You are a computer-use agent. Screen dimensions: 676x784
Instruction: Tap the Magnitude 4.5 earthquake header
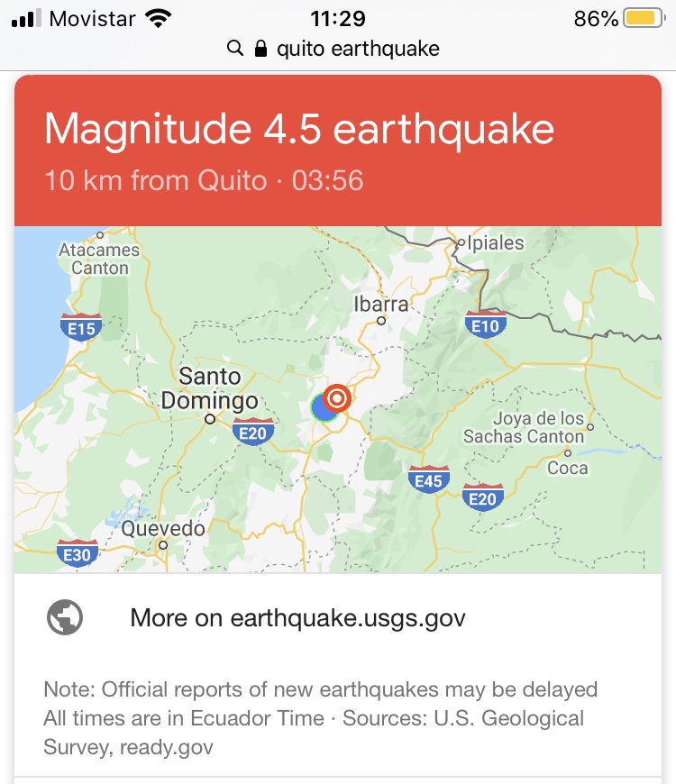(x=299, y=130)
